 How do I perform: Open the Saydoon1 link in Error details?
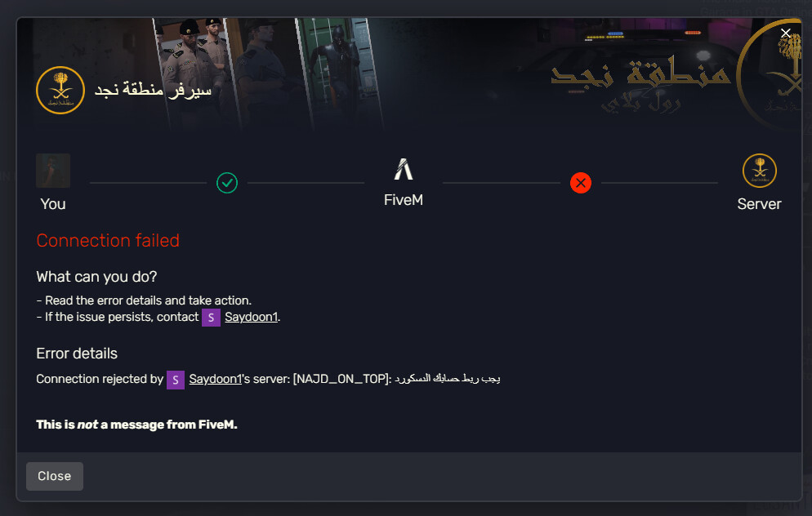[x=216, y=379]
